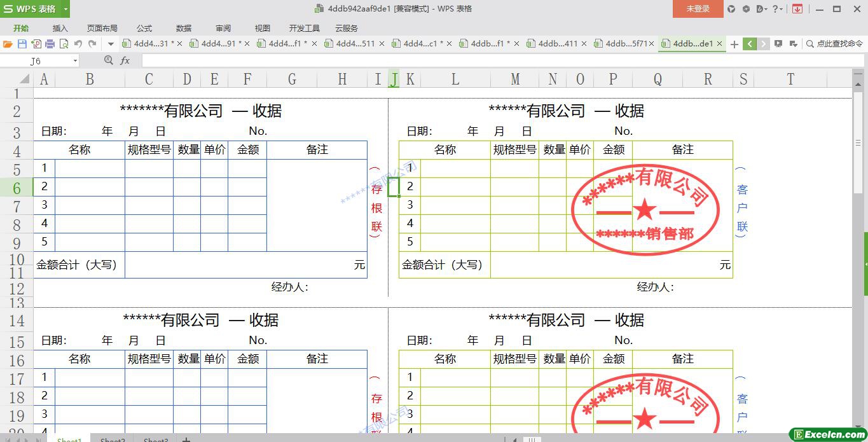Click the Print Preview icon
This screenshot has width=868, height=442.
tap(64, 44)
